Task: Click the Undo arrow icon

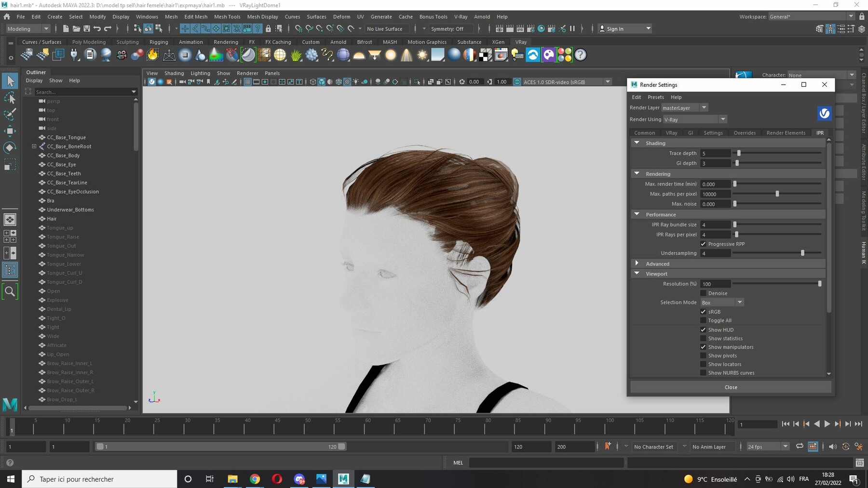Action: pyautogui.click(x=97, y=29)
